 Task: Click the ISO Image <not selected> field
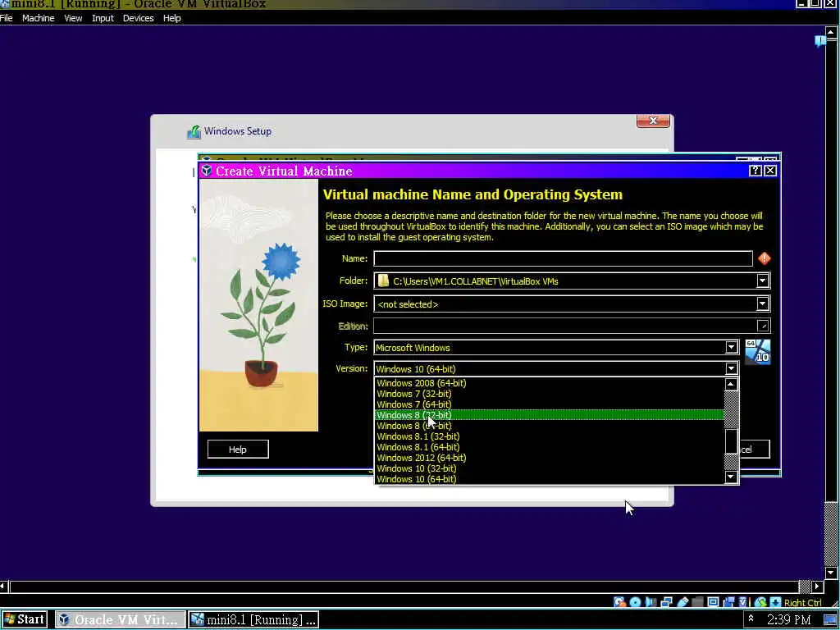[x=572, y=304]
